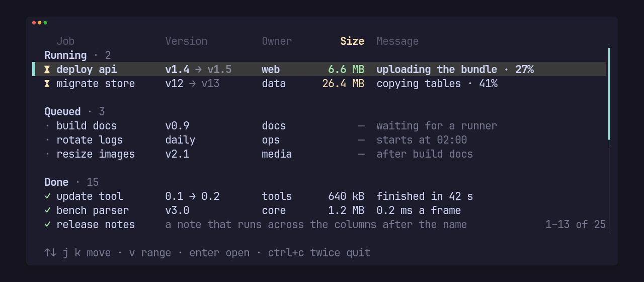Image resolution: width=644 pixels, height=282 pixels.
Task: Click the 'ctrl+c twice quit' hint
Action: pyautogui.click(x=319, y=253)
